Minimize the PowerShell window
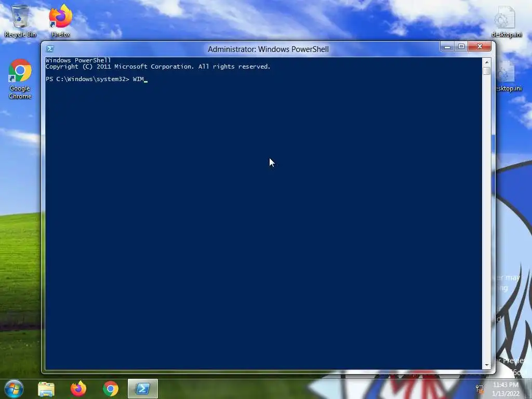This screenshot has height=399, width=532. 447,46
